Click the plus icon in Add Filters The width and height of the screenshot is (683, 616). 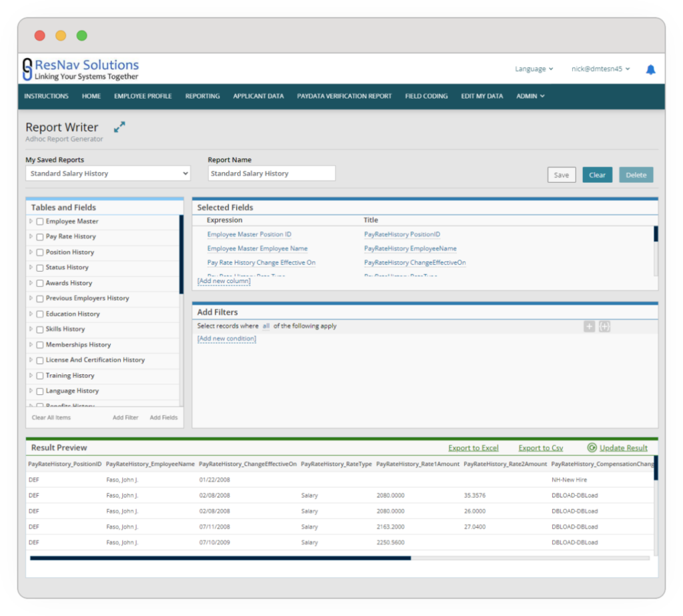click(x=589, y=326)
